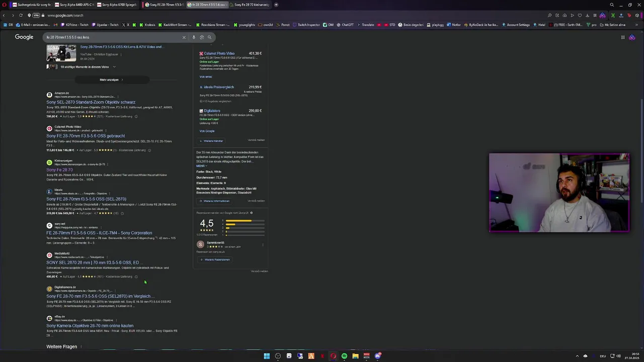Open the Opera menu logo
Viewport: 644px width, 362px height.
[x=4, y=5]
